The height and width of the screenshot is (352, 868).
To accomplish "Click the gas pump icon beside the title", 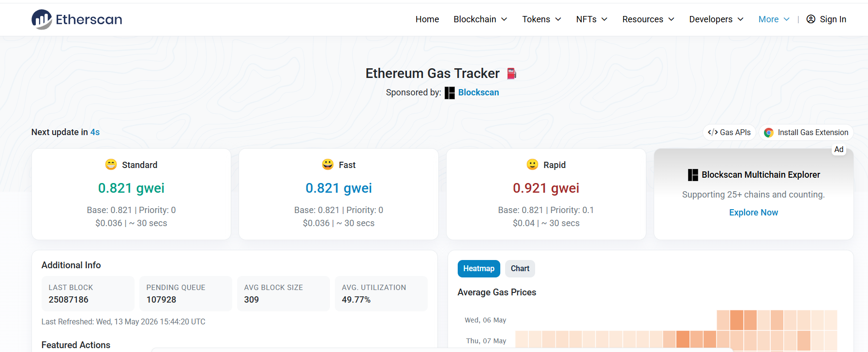I will (x=511, y=74).
